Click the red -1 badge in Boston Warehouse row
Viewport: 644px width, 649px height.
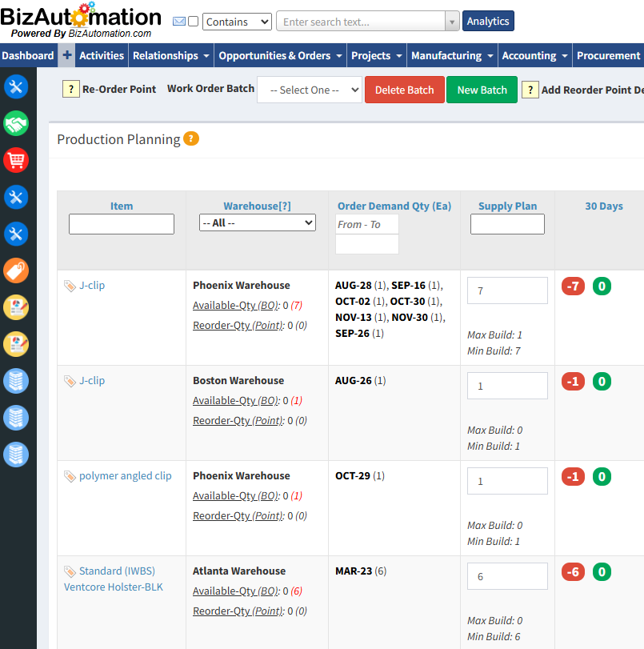coord(573,382)
